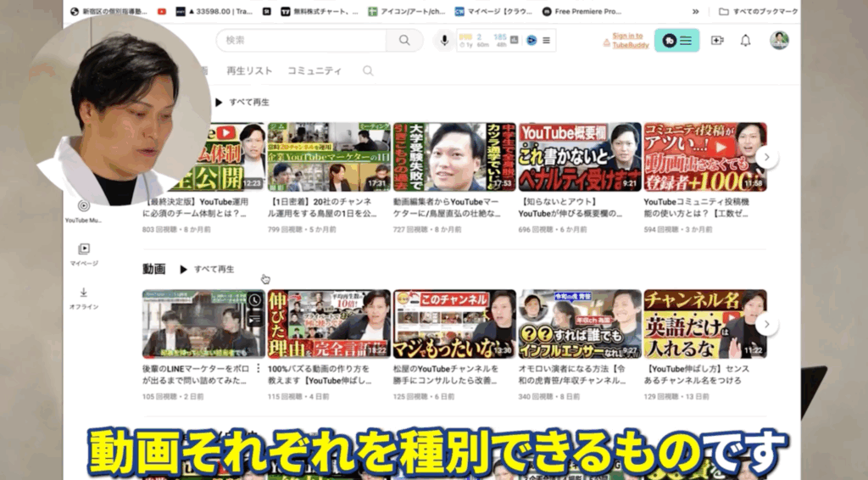Switch to the 再生リスト tab
The width and height of the screenshot is (868, 480).
249,71
